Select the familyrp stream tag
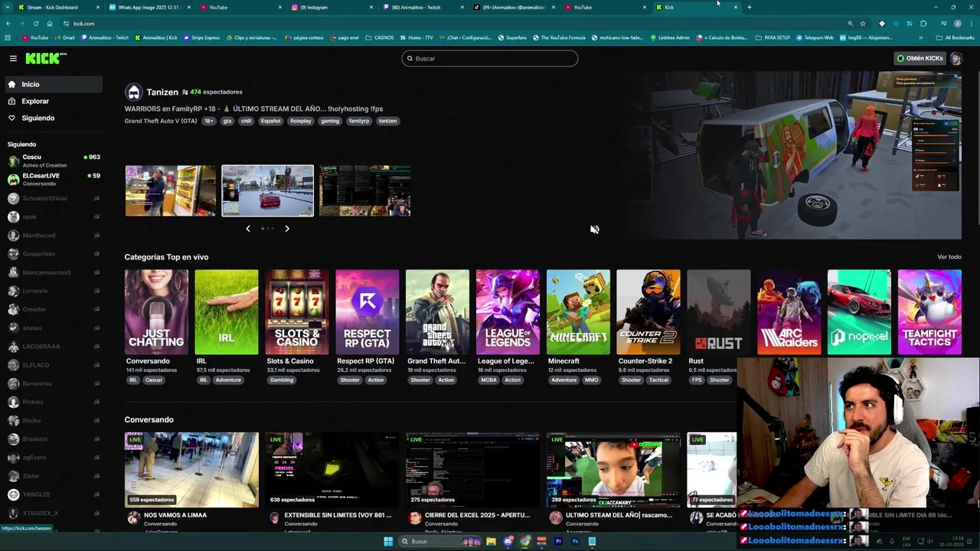 [x=359, y=121]
